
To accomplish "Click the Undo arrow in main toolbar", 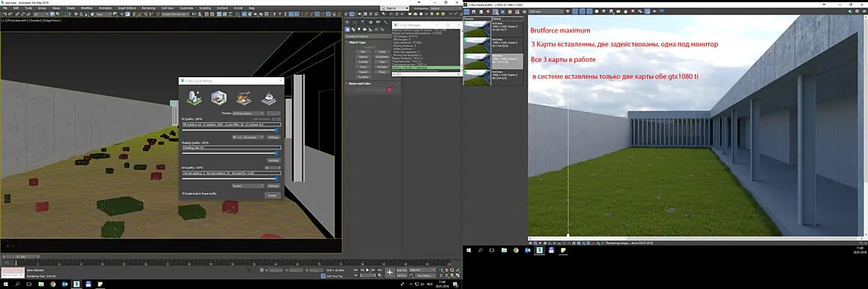I will click(4, 15).
